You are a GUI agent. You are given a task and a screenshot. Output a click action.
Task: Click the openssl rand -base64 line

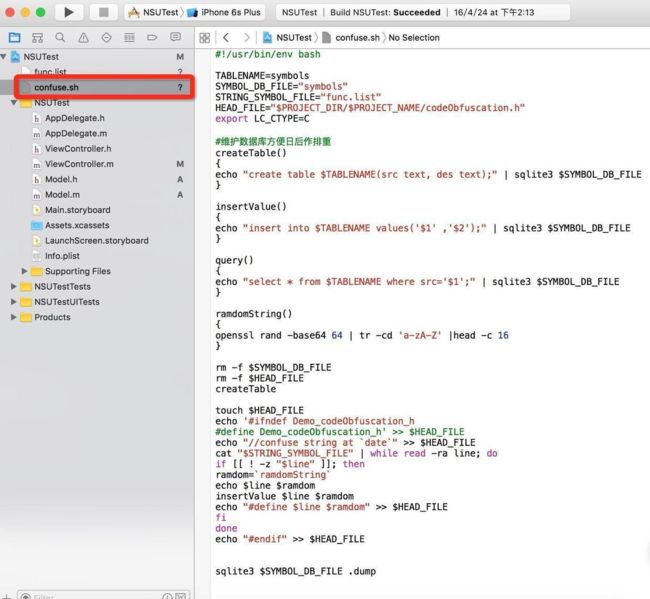pyautogui.click(x=362, y=335)
